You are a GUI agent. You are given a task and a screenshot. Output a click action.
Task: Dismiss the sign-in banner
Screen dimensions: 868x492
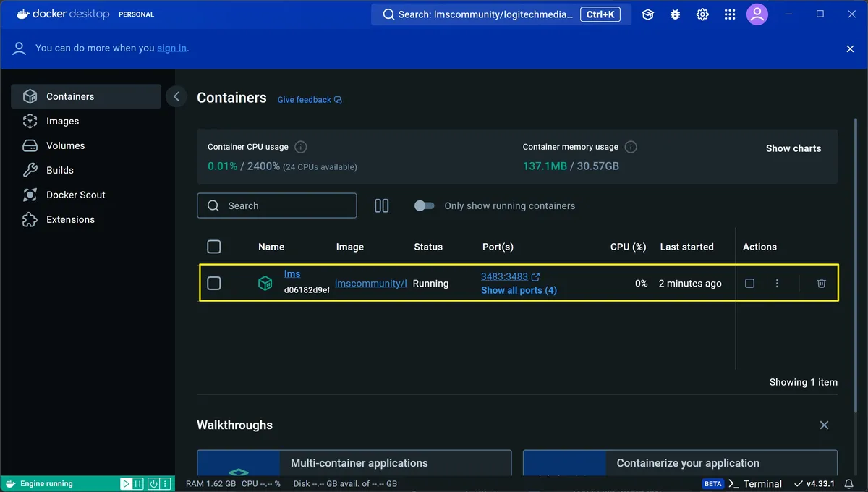[x=850, y=48]
